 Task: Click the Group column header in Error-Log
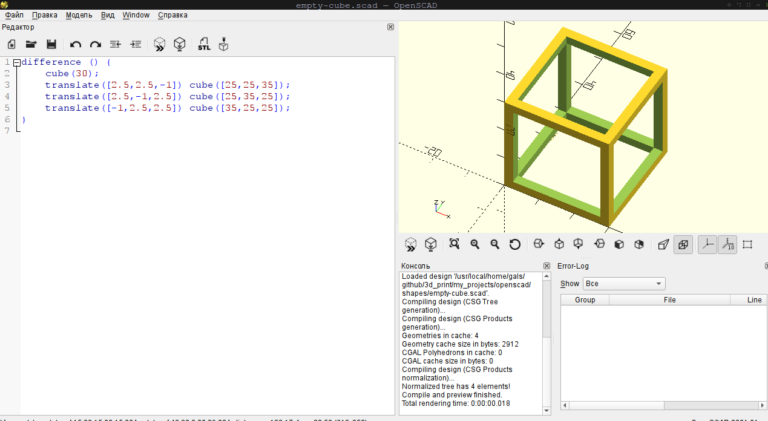(x=585, y=300)
